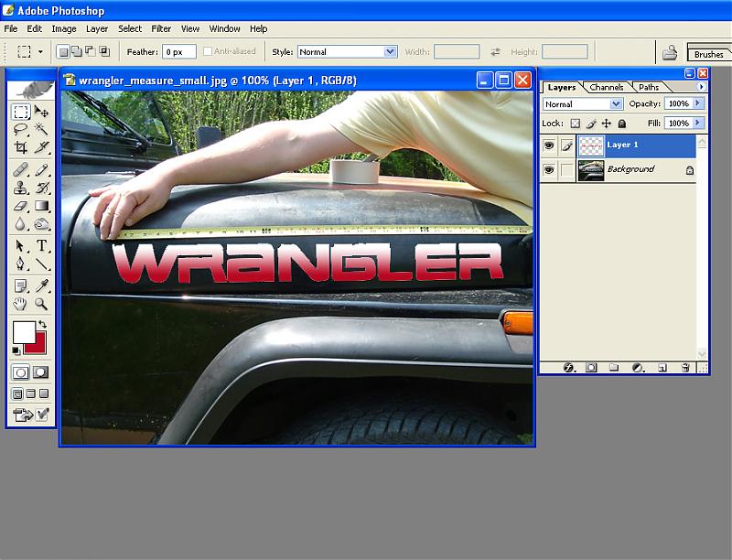
Task: Select the Rectangular Marquee tool in toolbox
Action: (21, 112)
